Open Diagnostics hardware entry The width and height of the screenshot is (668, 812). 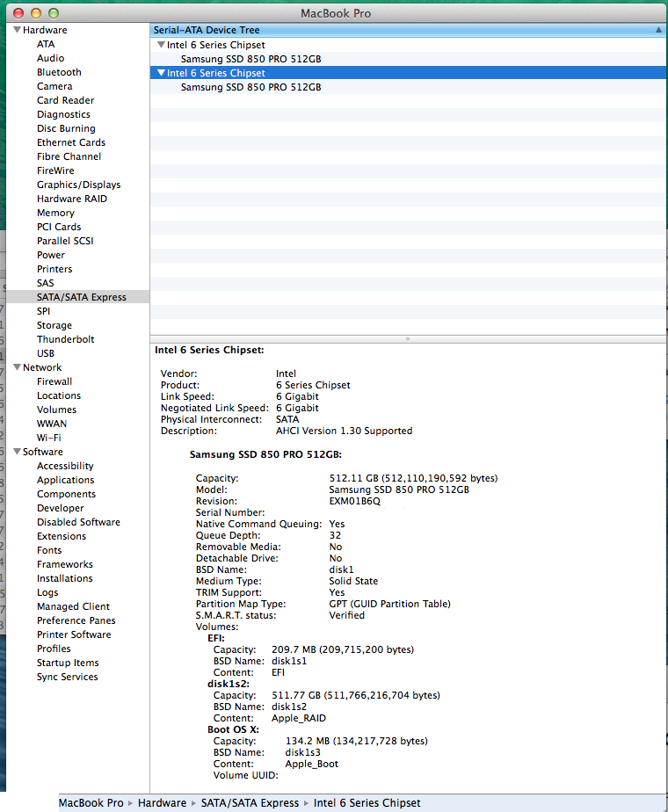pos(63,114)
